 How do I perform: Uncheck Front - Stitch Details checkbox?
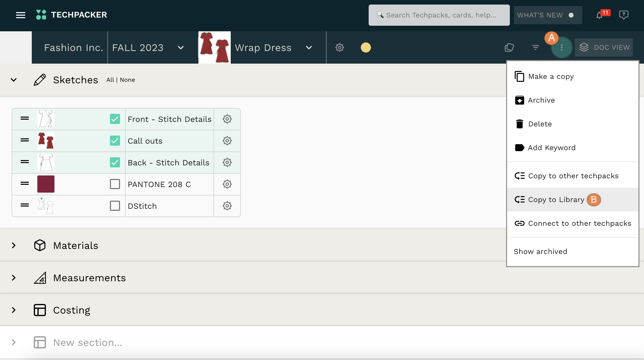(115, 119)
